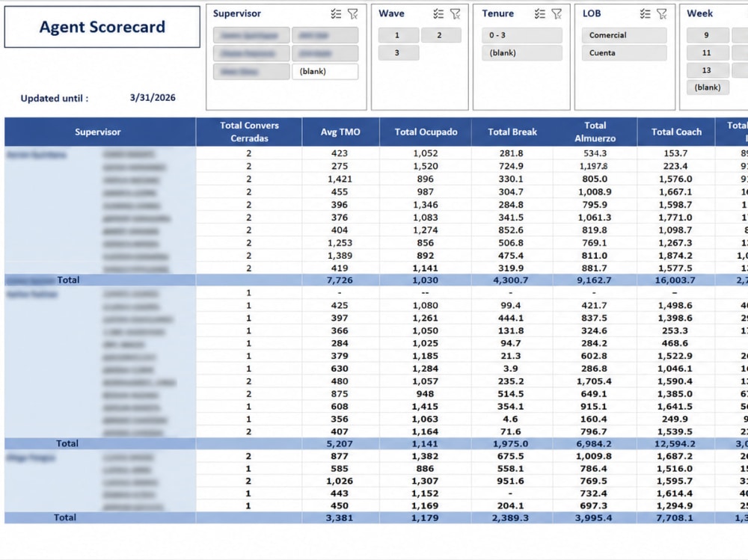Click the 'Updated until :' label
The height and width of the screenshot is (560, 748).
(55, 99)
